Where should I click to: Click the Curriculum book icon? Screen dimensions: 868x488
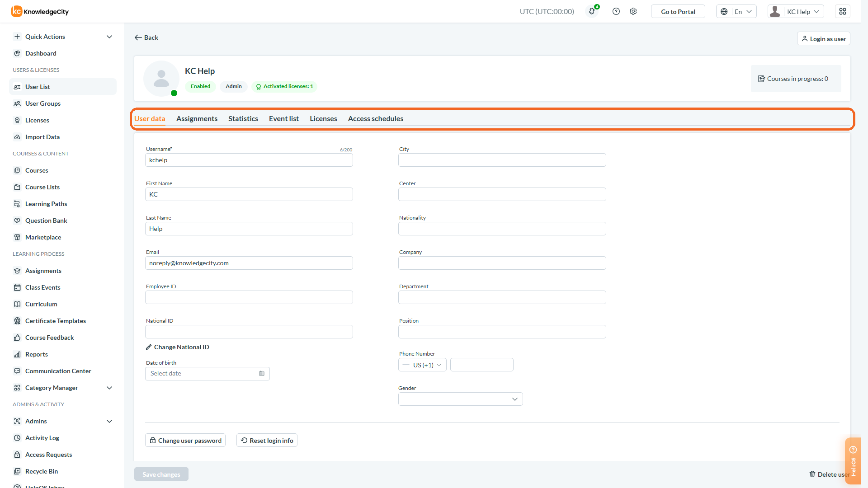[17, 304]
